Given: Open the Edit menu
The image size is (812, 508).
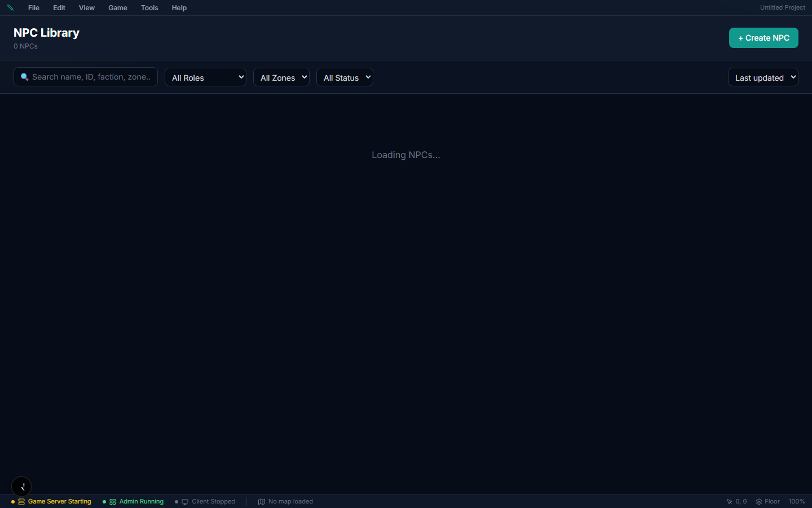Looking at the screenshot, I should point(59,8).
